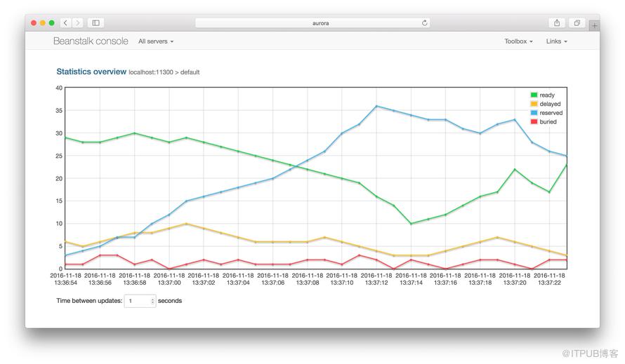Select the delayed legend label
Screen dimensions: 625x364
click(x=550, y=104)
